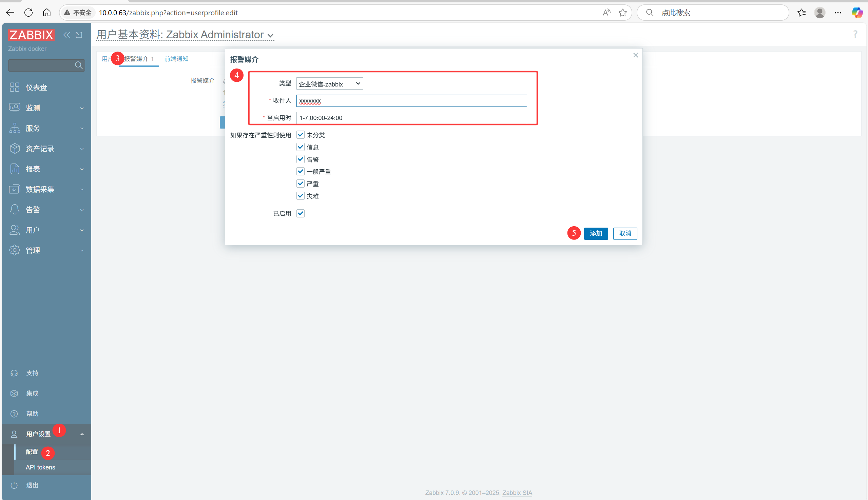Click the browser address bar URL
The image size is (868, 500).
coord(168,13)
